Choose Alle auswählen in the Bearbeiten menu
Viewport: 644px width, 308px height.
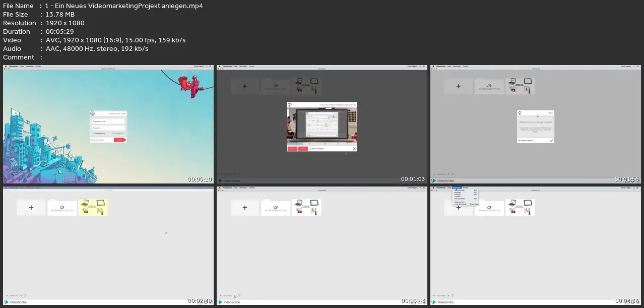460,199
